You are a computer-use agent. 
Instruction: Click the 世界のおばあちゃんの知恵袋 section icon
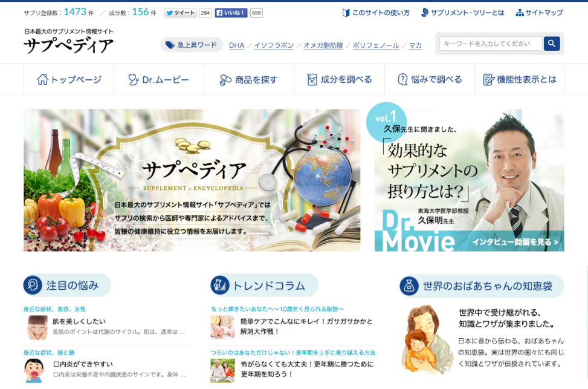tap(409, 286)
